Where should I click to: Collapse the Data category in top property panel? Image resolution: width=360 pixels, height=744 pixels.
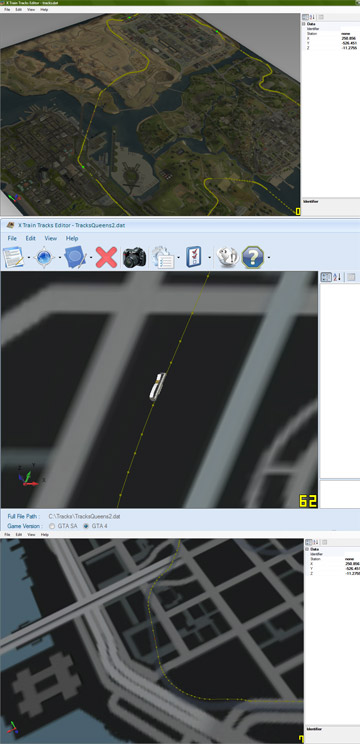(304, 23)
